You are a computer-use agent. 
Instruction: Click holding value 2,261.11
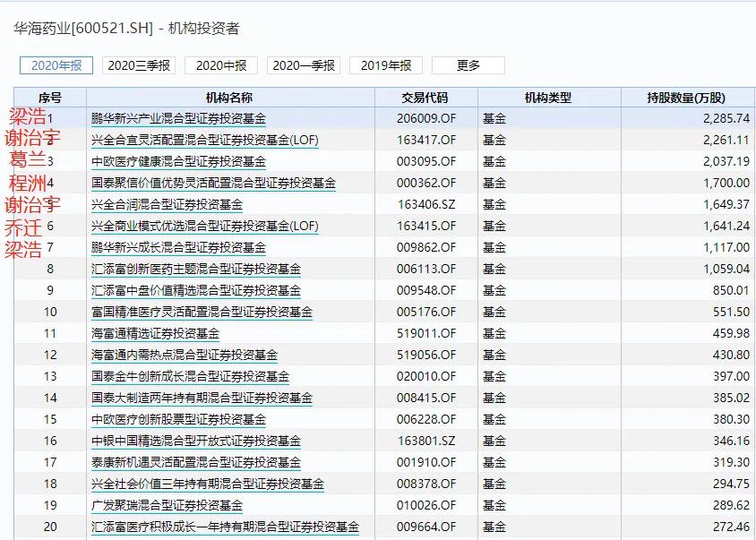pos(726,141)
